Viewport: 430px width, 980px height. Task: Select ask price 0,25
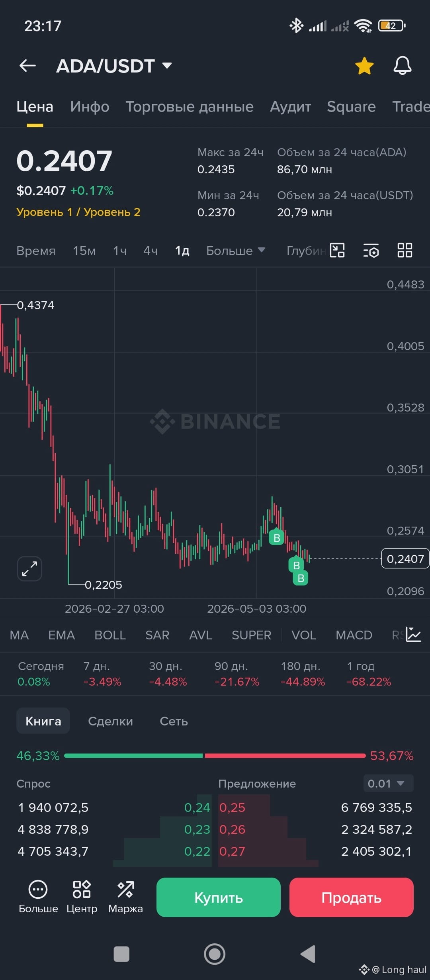pyautogui.click(x=232, y=808)
